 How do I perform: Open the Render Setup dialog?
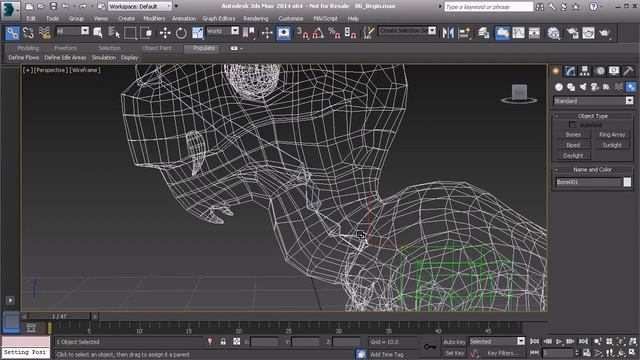(572, 33)
